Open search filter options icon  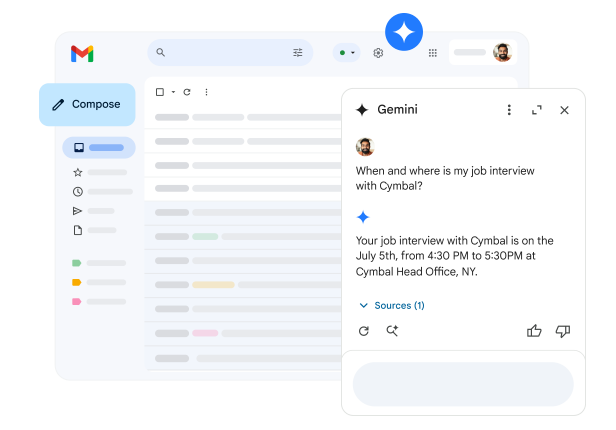click(298, 52)
